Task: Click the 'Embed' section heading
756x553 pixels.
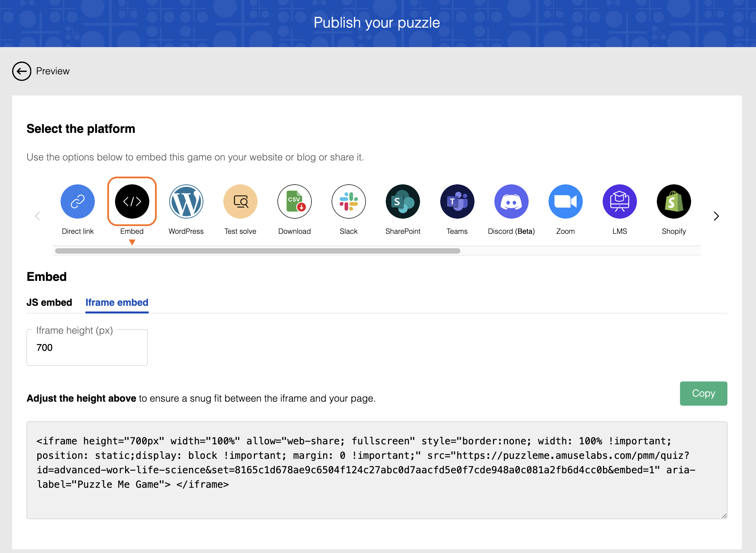Action: point(47,276)
